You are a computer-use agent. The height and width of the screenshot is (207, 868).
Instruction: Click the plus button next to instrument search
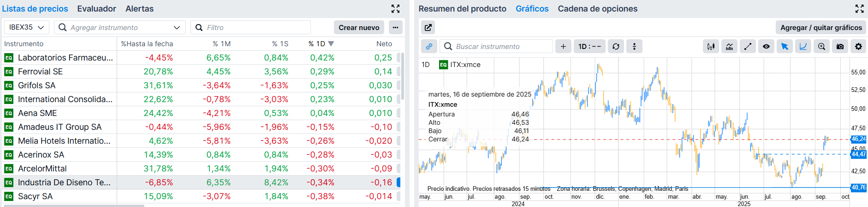[x=563, y=46]
